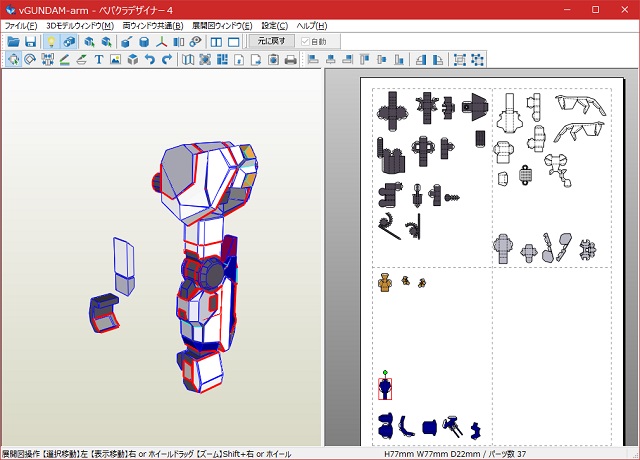Click the 元に戻す button

tap(271, 41)
